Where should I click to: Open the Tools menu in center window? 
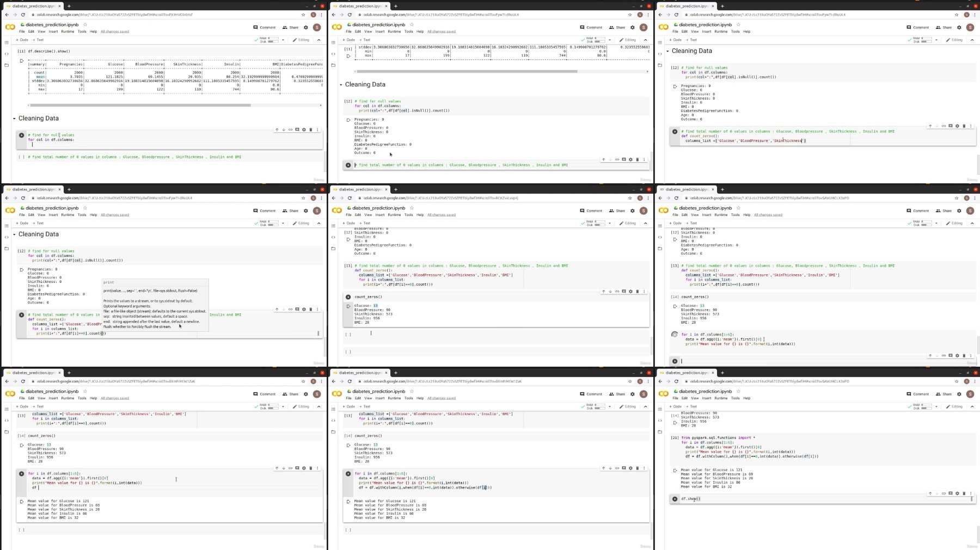pyautogui.click(x=408, y=215)
